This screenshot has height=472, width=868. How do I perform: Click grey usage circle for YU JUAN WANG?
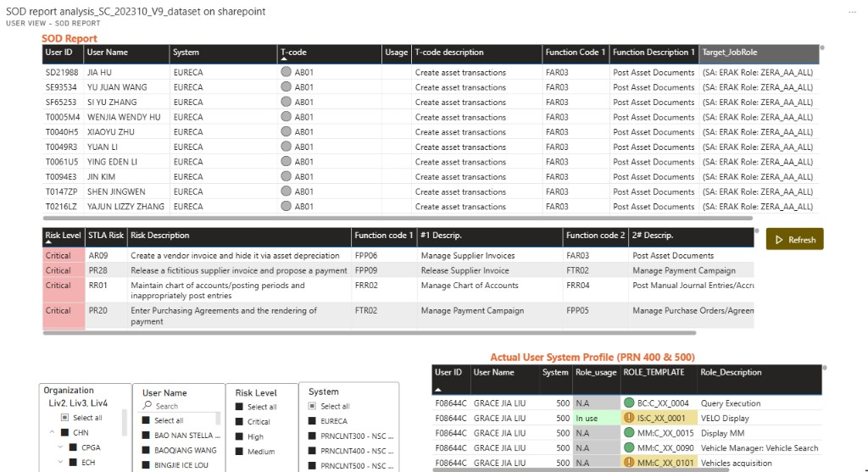tap(286, 86)
